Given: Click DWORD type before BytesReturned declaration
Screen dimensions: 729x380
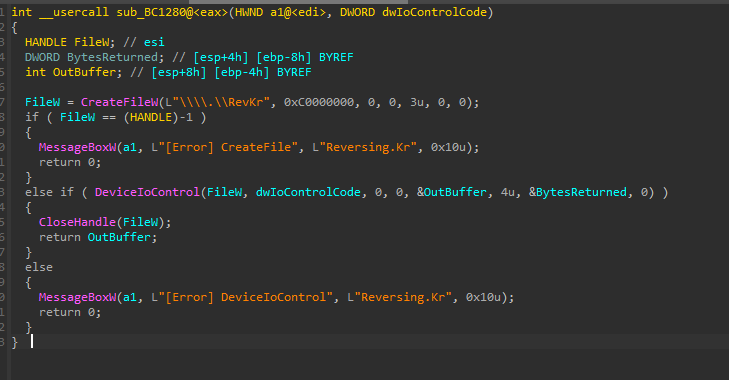Looking at the screenshot, I should [x=42, y=57].
